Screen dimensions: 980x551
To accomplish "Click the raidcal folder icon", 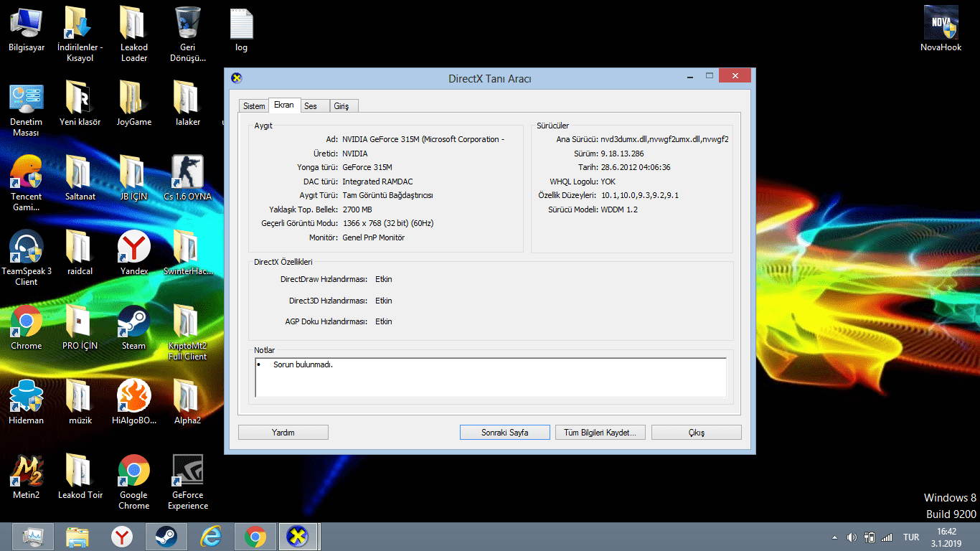I will [x=80, y=253].
